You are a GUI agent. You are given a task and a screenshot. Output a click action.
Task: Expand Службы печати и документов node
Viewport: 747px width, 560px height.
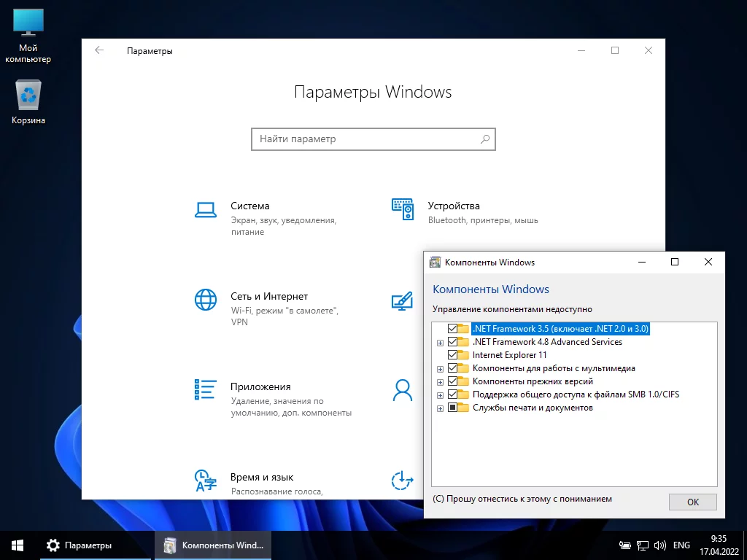click(440, 408)
